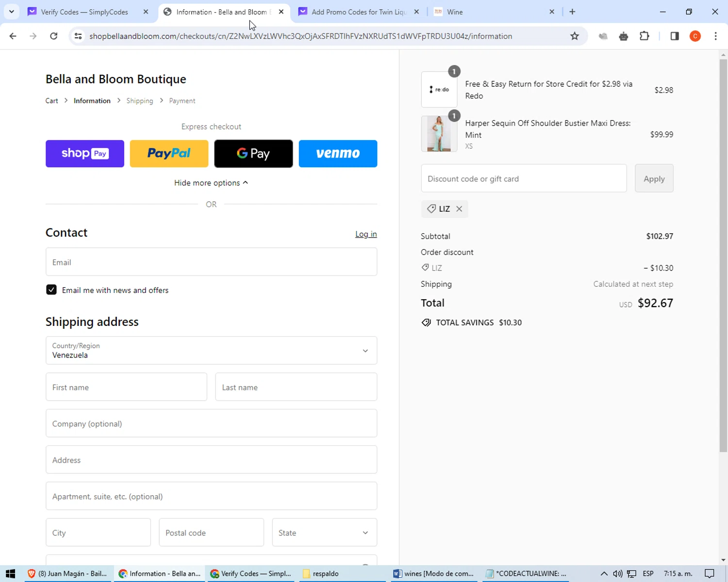Open the notification center icon
Screen dimensions: 728x582
(710, 573)
